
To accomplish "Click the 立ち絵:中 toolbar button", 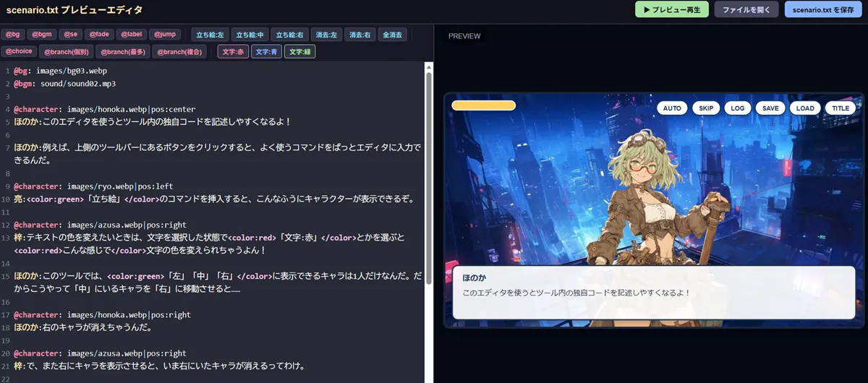I will (250, 35).
